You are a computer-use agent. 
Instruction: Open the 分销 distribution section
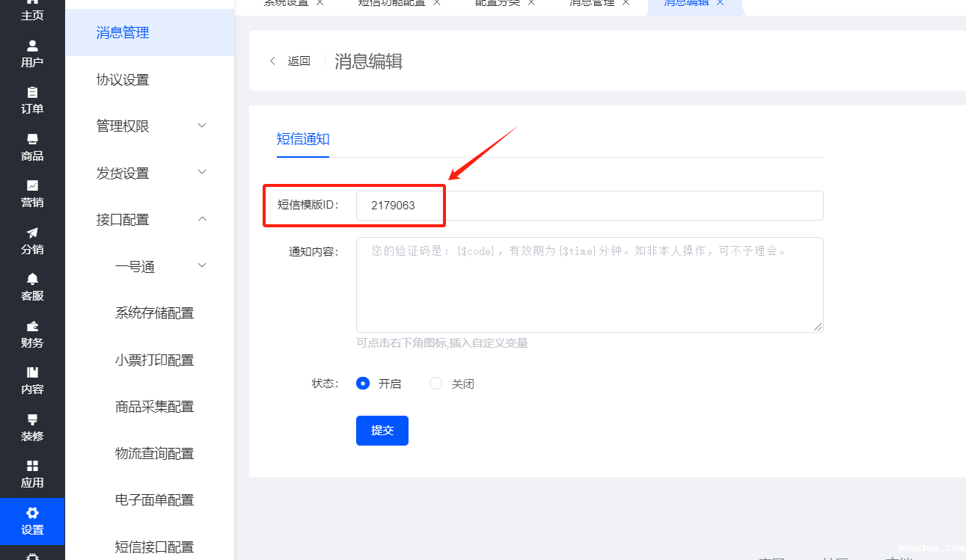[x=32, y=241]
